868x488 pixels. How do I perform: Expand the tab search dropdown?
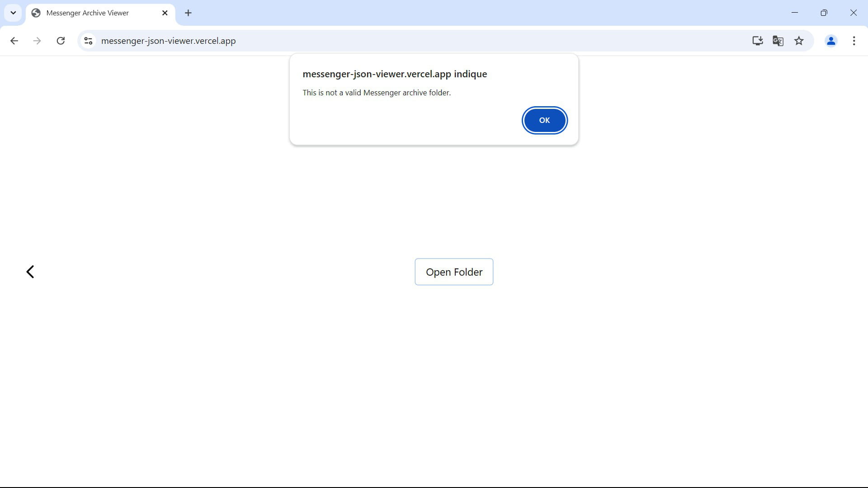pos(13,13)
